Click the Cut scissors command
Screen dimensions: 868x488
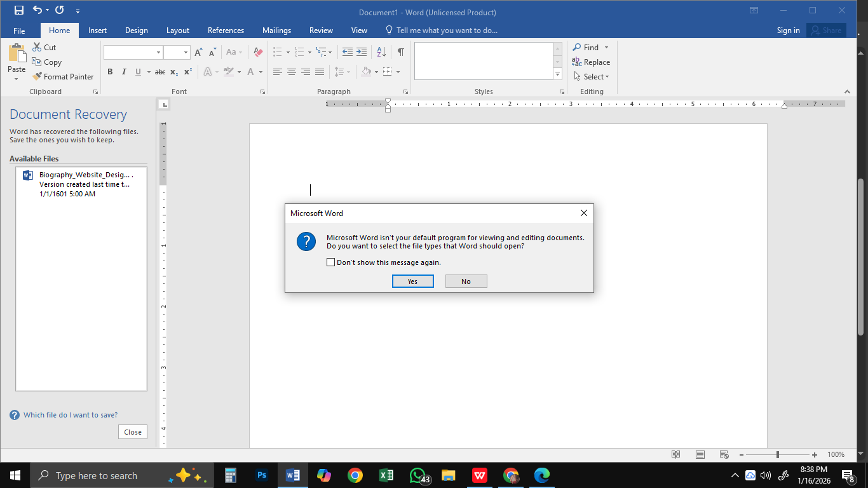point(44,48)
